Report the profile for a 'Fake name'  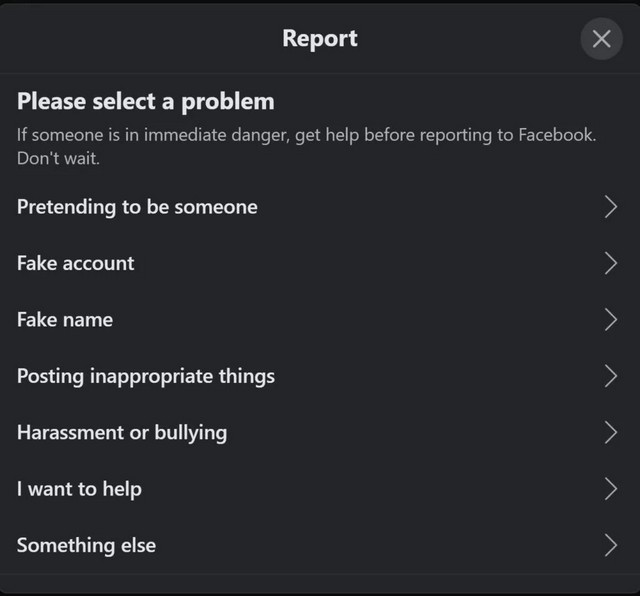65,320
